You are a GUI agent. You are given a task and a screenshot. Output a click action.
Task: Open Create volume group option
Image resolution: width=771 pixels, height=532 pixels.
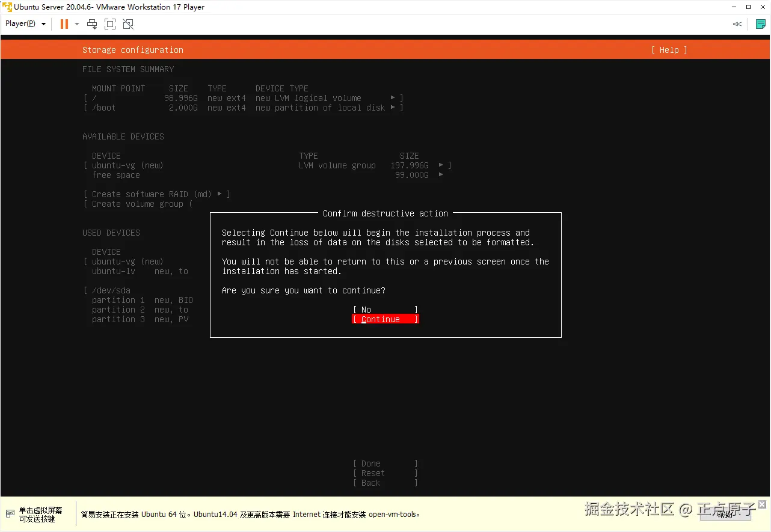(138, 204)
